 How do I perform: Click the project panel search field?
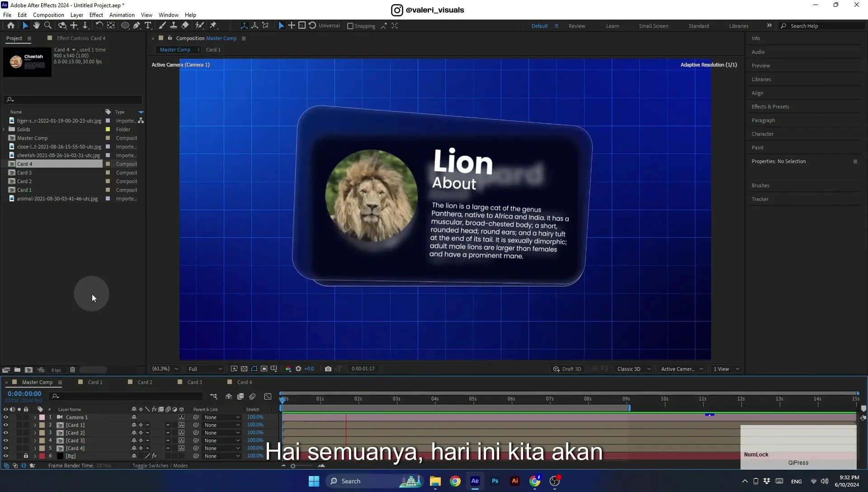click(x=73, y=99)
